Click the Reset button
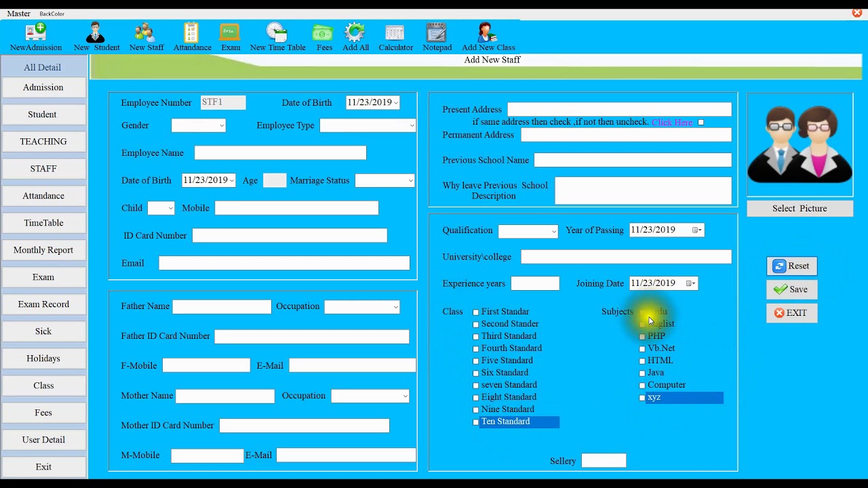The image size is (868, 488). 791,266
